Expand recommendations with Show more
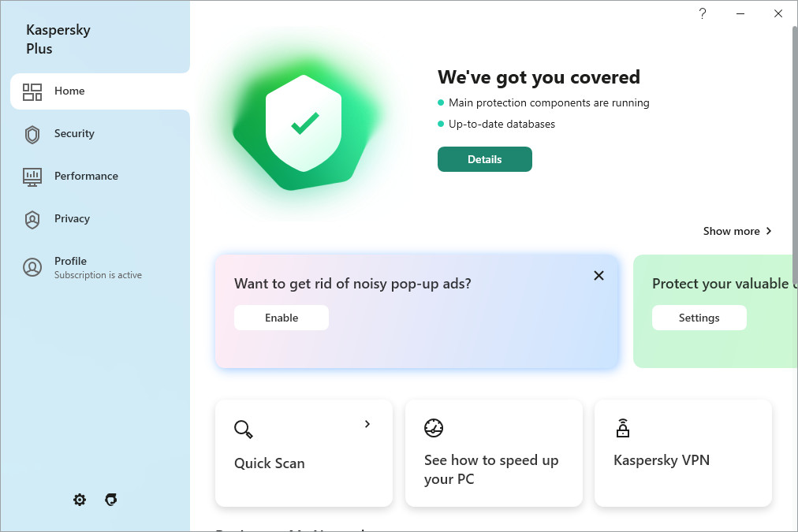The image size is (798, 532). [737, 231]
